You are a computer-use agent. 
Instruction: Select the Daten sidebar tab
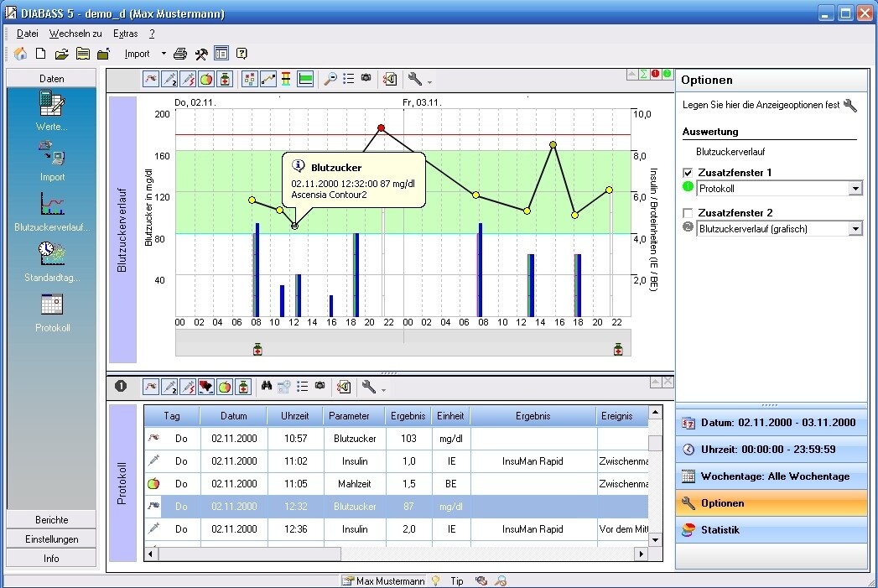point(51,78)
